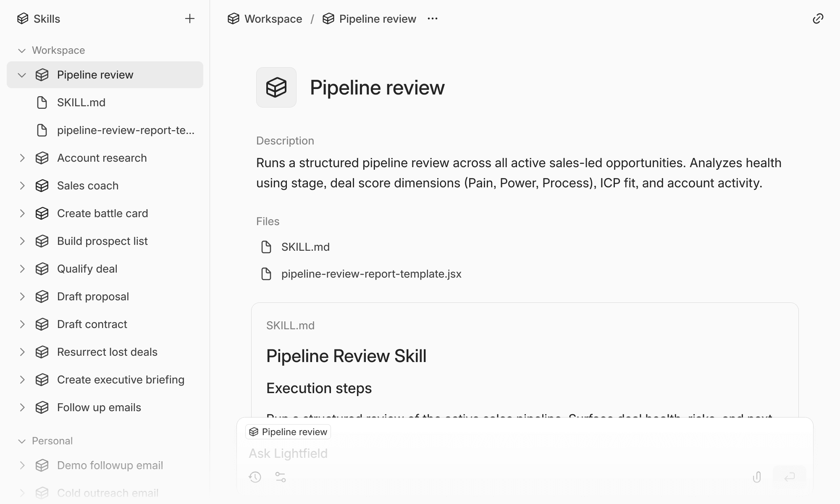The image size is (840, 504).
Task: Select SKILL.md in the sidebar tree
Action: pyautogui.click(x=81, y=102)
